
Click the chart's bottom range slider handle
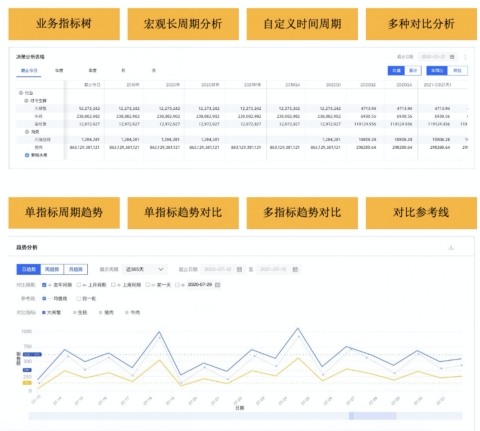[x=373, y=416]
